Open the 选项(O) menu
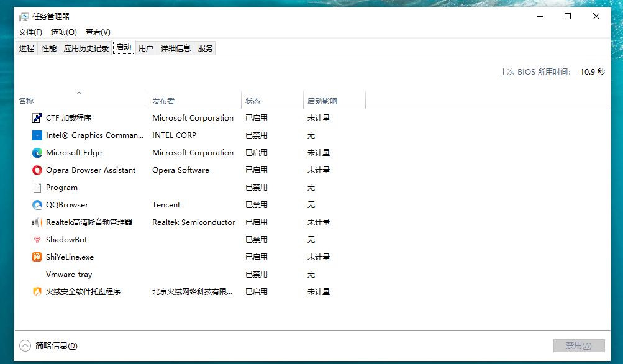The width and height of the screenshot is (623, 364). (63, 32)
